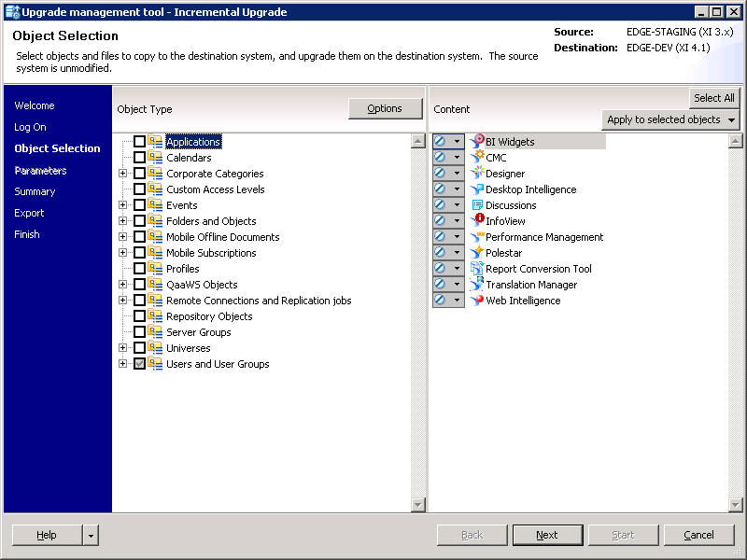Click the Options button
The height and width of the screenshot is (560, 747).
point(385,108)
